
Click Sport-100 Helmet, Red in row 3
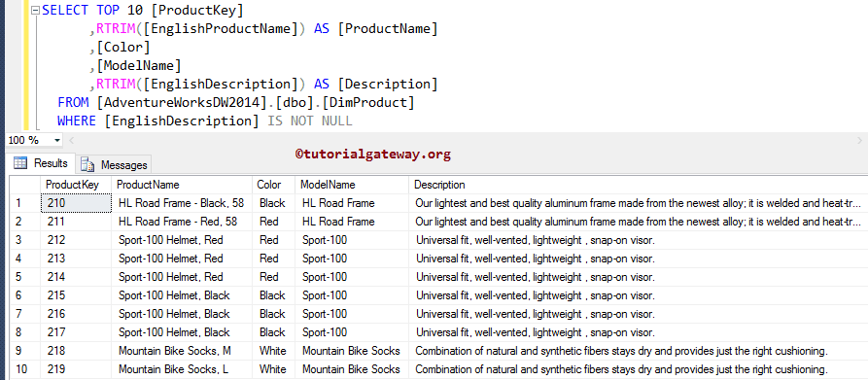182,240
